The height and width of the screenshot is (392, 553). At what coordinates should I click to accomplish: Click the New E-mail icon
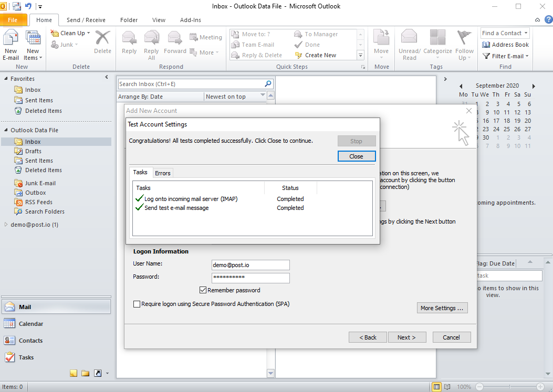pyautogui.click(x=11, y=38)
